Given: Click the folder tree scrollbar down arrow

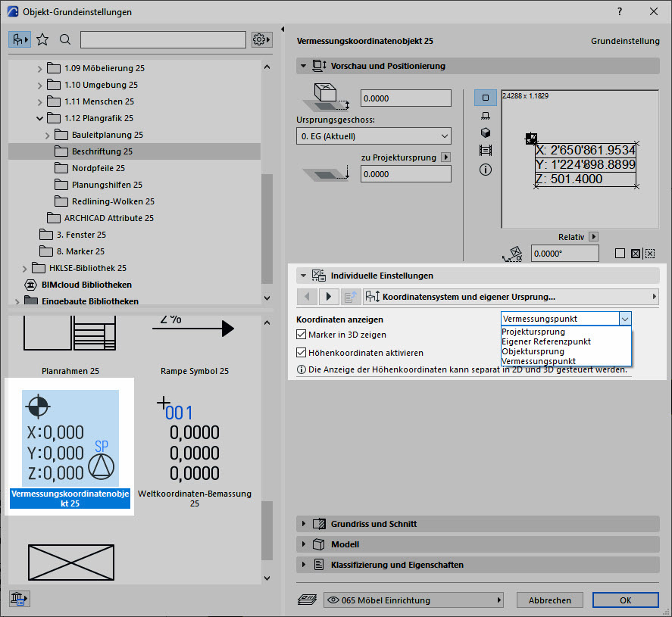Looking at the screenshot, I should tap(267, 298).
